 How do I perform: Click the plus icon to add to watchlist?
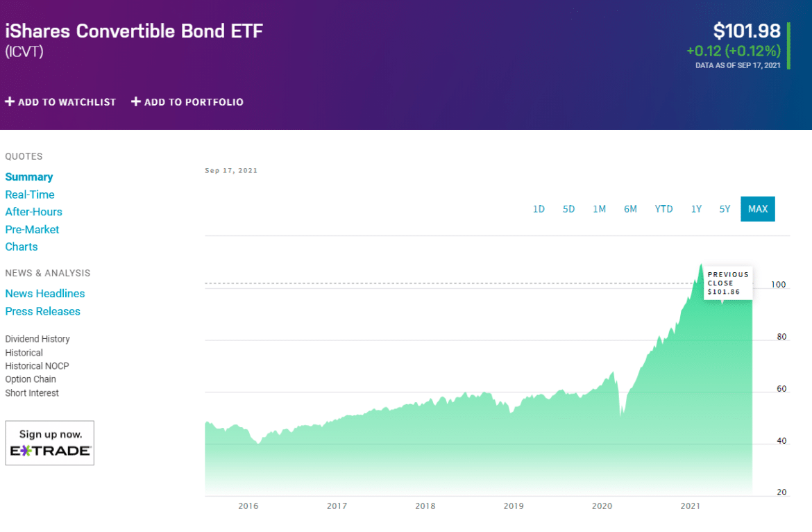tap(10, 101)
